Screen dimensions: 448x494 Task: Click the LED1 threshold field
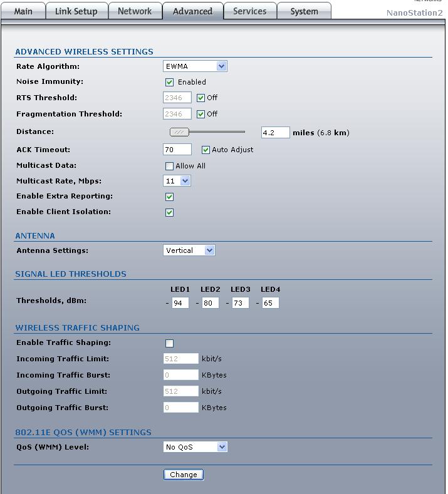[180, 303]
